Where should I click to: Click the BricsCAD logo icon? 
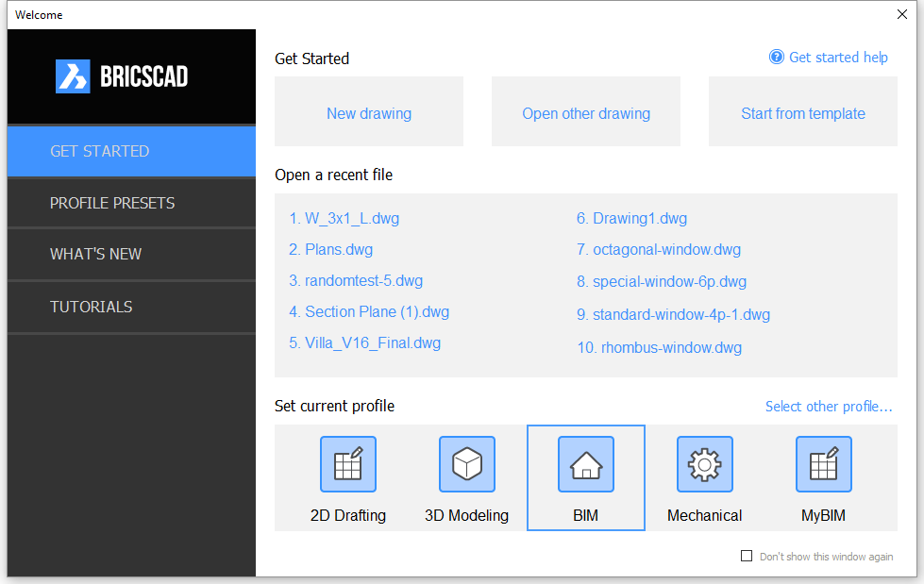[73, 76]
